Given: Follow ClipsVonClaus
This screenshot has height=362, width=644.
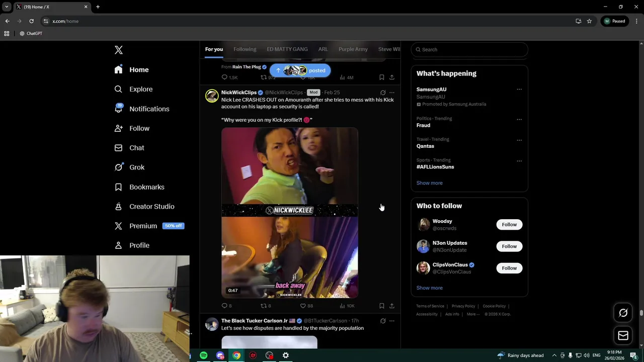Looking at the screenshot, I should tap(509, 268).
